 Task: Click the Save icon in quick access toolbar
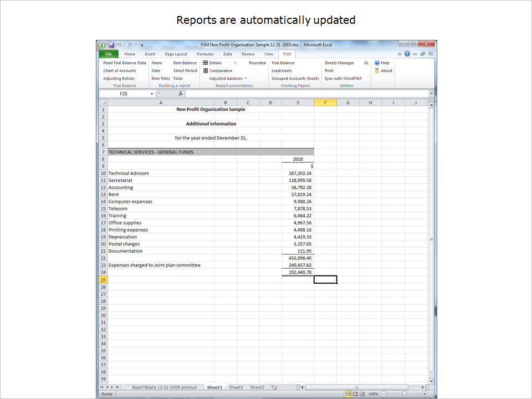(x=111, y=45)
